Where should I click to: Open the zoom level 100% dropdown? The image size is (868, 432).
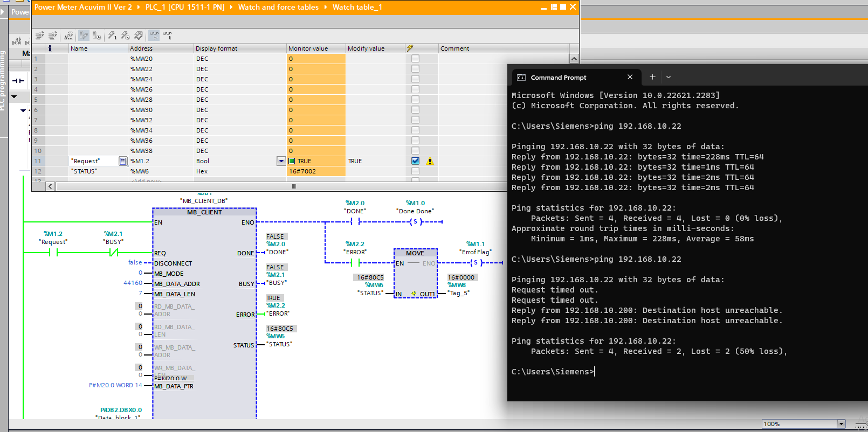[841, 424]
